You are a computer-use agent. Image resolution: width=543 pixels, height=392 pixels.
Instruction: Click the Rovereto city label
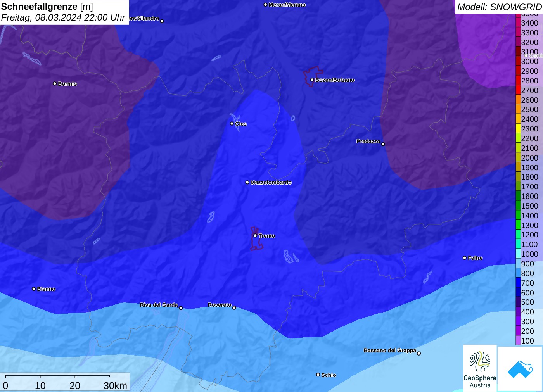[x=220, y=305]
